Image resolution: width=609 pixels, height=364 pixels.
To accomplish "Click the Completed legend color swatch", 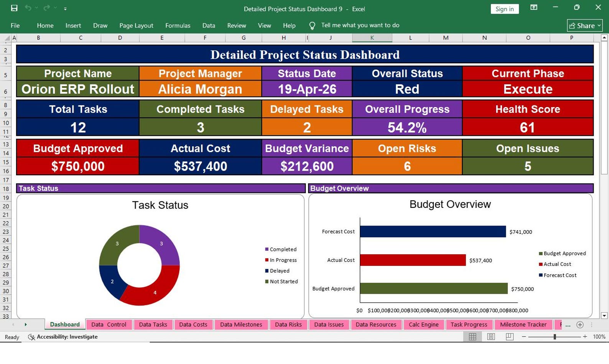I will tap(267, 249).
